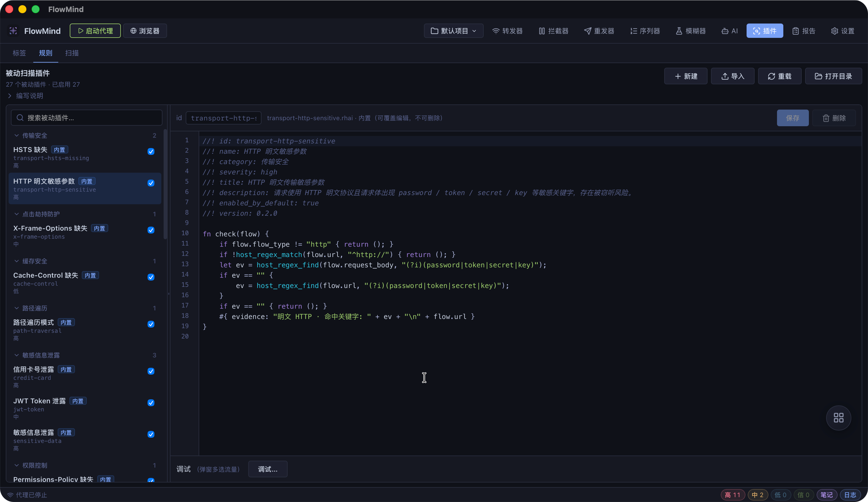Open the floating grid apps button

[x=838, y=418]
